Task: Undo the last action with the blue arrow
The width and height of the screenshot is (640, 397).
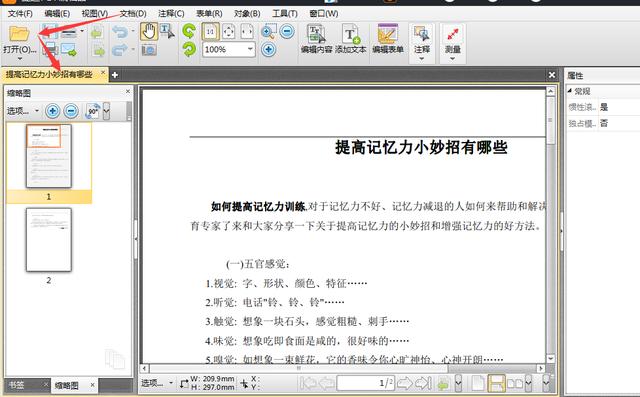Action: click(120, 31)
